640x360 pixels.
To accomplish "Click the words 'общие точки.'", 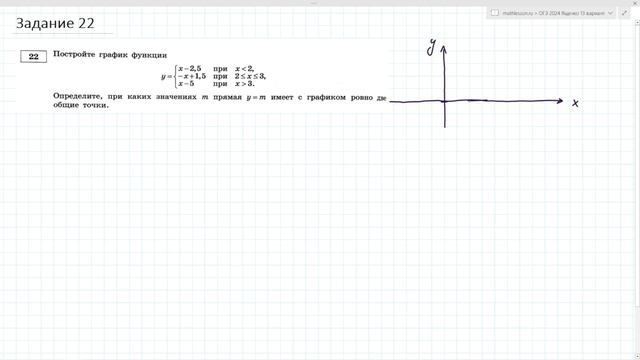I will click(x=81, y=105).
